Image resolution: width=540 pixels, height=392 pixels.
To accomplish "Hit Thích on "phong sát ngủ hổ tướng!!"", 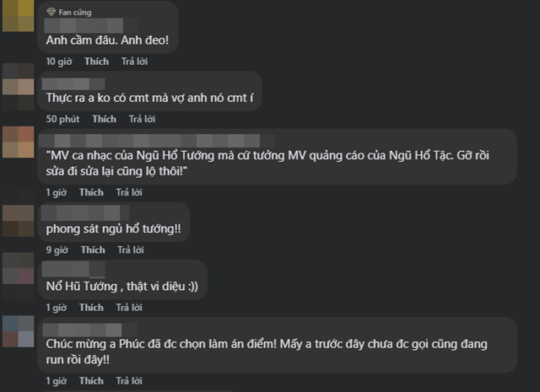I will [93, 250].
